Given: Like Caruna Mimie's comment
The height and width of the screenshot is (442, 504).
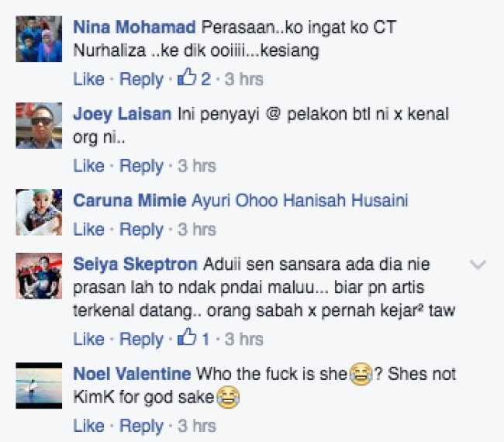Looking at the screenshot, I should click(x=88, y=230).
